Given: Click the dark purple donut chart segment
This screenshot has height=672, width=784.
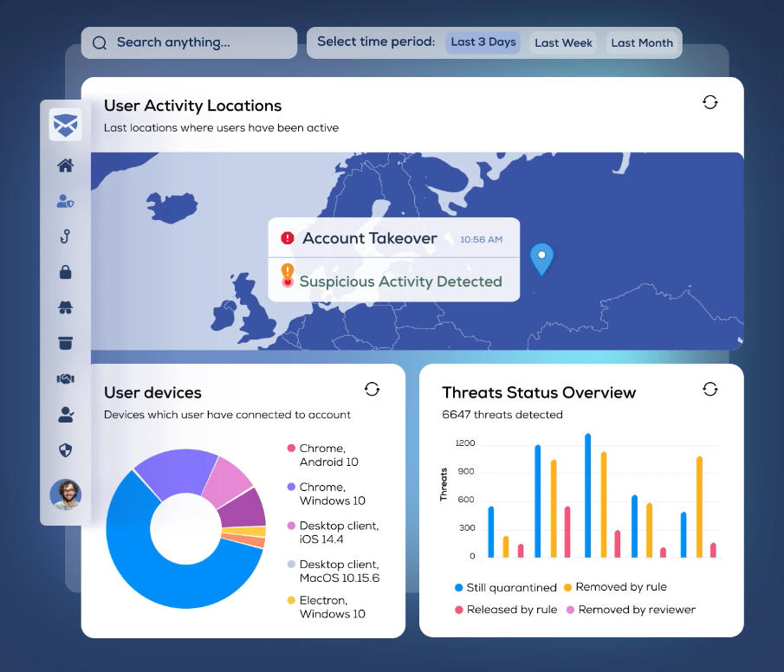Looking at the screenshot, I should pos(245,510).
